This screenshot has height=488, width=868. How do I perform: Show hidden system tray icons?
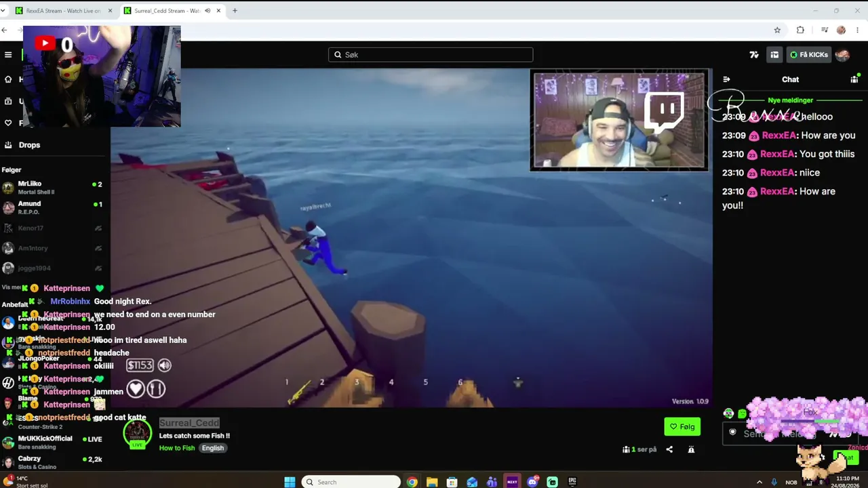(x=759, y=482)
